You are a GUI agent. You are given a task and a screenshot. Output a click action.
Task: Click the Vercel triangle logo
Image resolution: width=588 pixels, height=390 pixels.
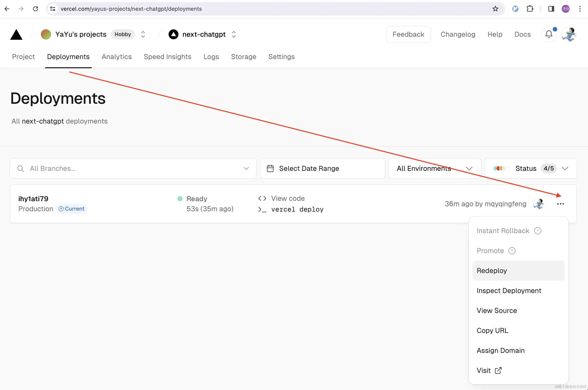(x=16, y=34)
